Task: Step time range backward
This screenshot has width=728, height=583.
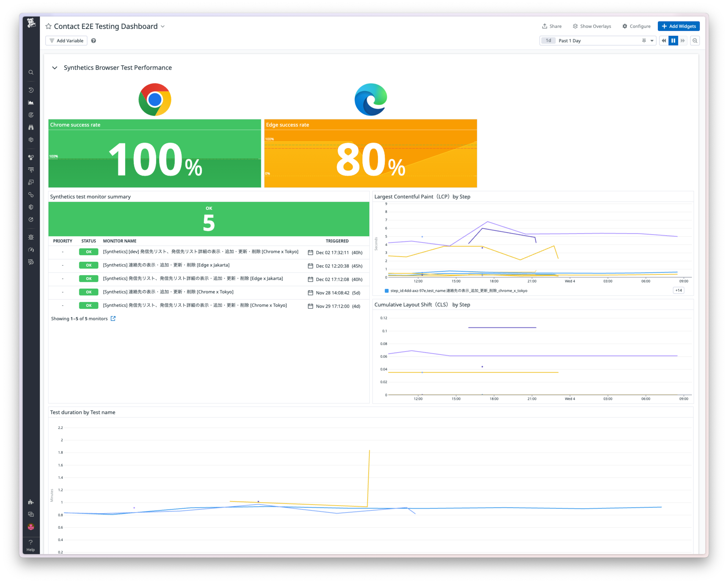Action: (664, 41)
